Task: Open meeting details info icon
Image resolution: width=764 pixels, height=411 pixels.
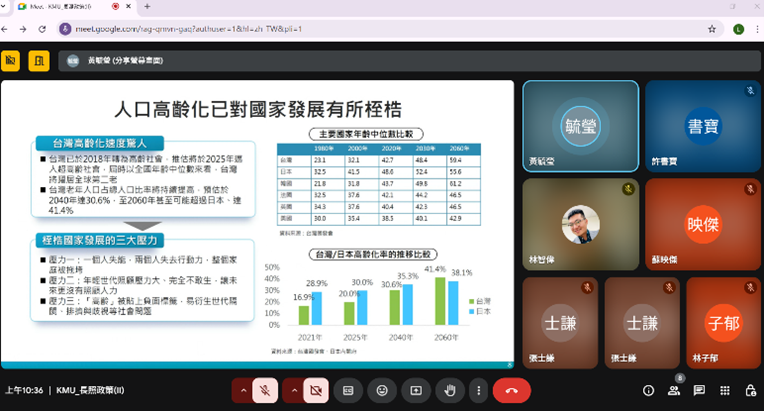Action: point(648,391)
